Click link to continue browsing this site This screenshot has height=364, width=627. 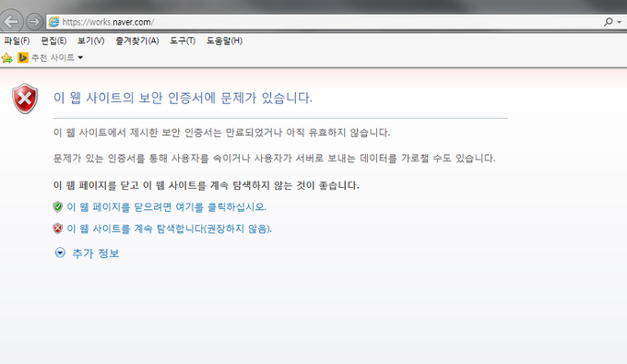169,229
